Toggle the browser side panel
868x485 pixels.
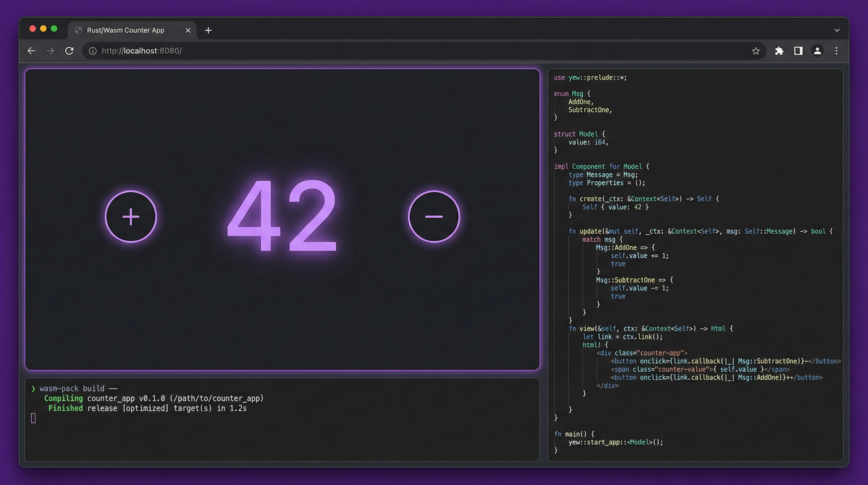click(798, 51)
